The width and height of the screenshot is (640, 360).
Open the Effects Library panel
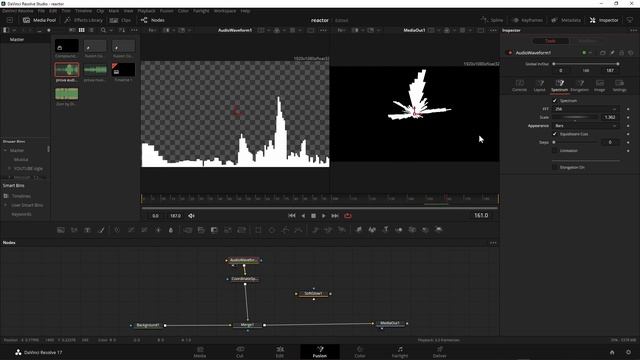(84, 20)
